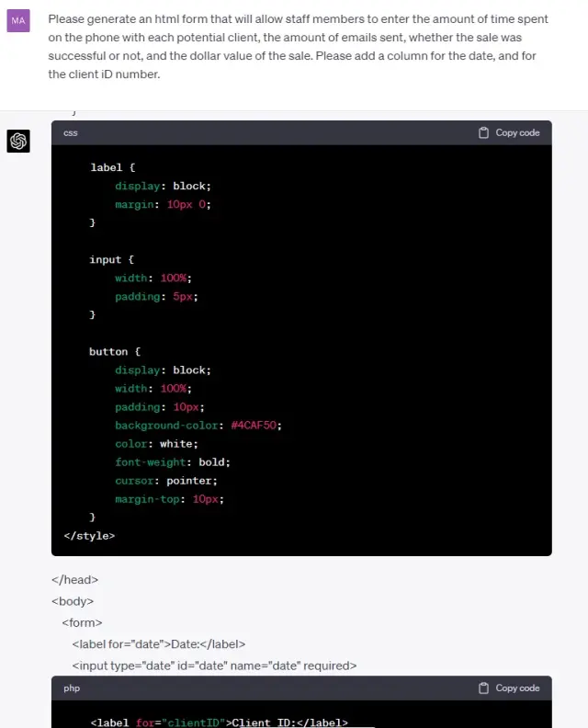This screenshot has width=588, height=728.
Task: Click the php language label
Action: pos(72,688)
